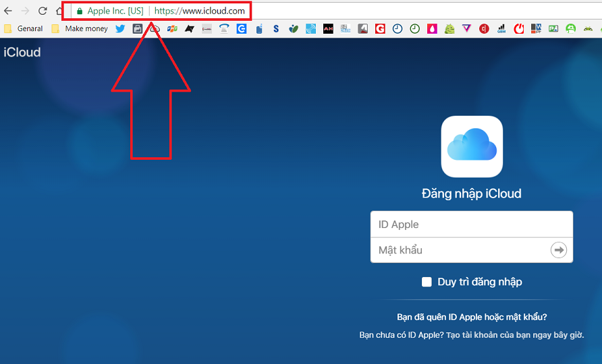The width and height of the screenshot is (602, 364).
Task: Click the iCloud cloud app icon
Action: (x=472, y=146)
